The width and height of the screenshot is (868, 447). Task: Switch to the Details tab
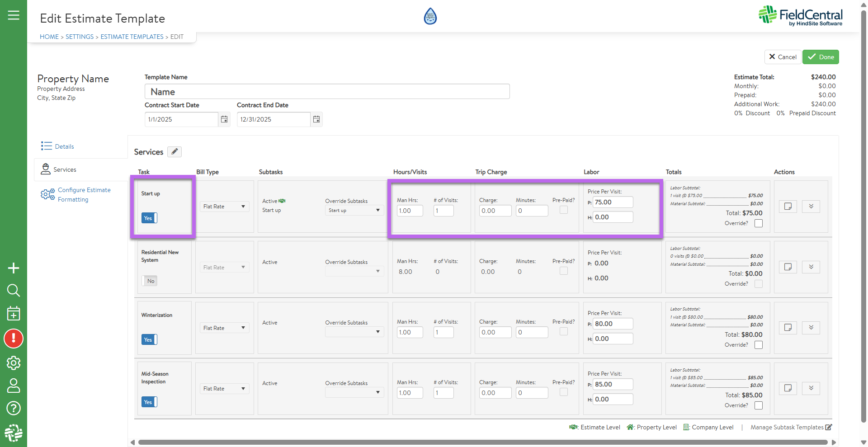click(64, 146)
